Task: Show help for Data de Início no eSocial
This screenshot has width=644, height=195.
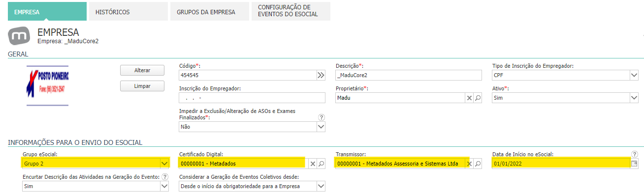Action: (635, 154)
